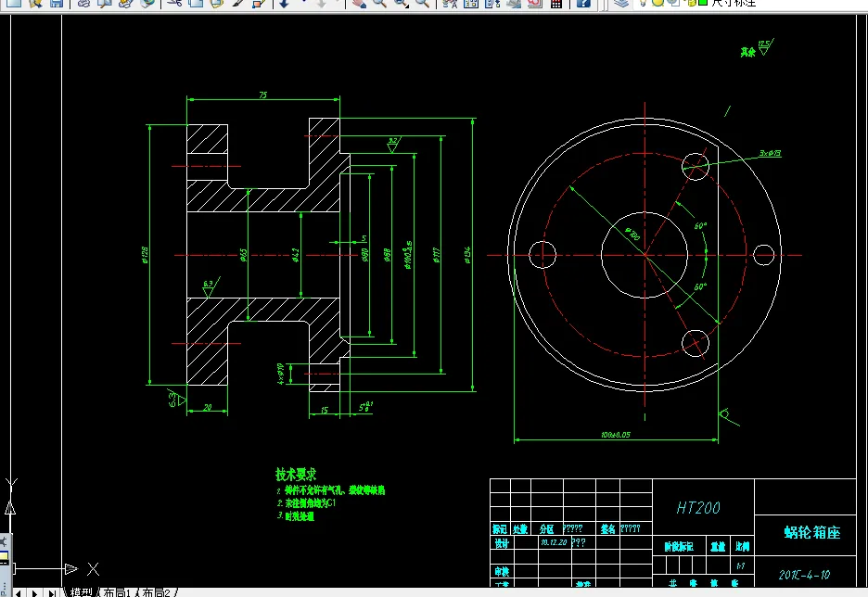Click the Paste toolbar icon

point(216,4)
